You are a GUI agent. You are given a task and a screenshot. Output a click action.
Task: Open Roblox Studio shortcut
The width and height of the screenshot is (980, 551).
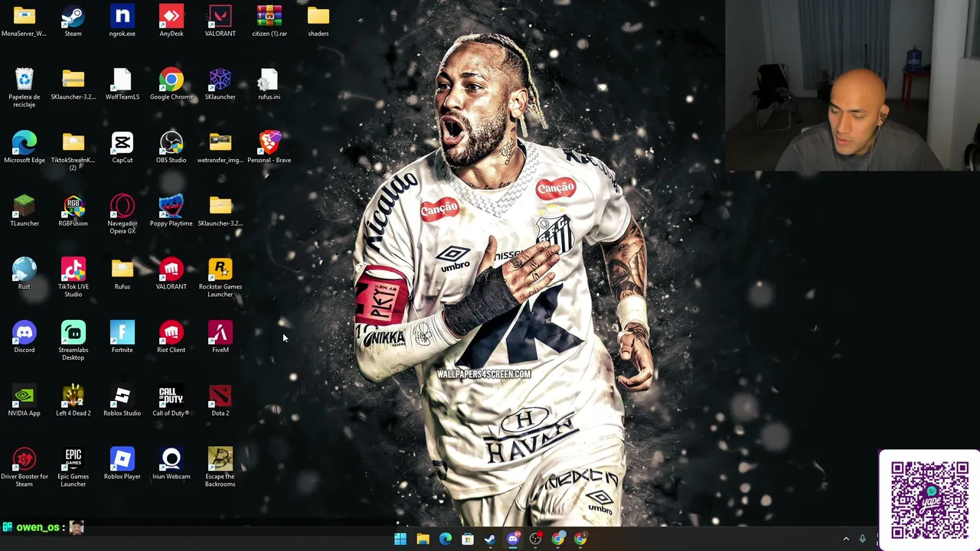tap(122, 400)
